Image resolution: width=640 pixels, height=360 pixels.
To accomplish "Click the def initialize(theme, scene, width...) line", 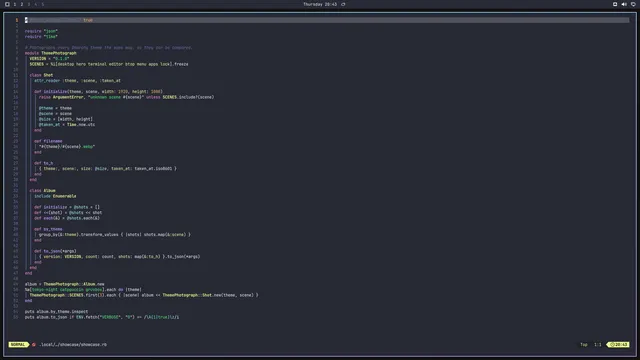I will [98, 91].
